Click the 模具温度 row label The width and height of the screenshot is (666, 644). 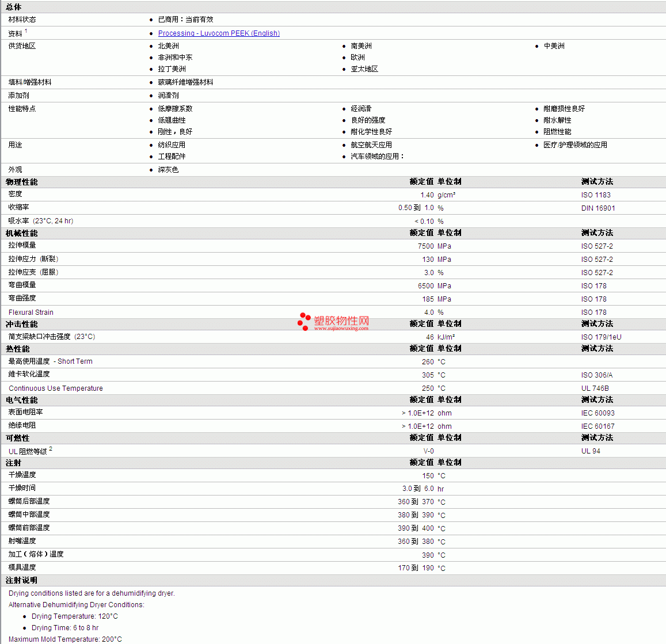22,567
